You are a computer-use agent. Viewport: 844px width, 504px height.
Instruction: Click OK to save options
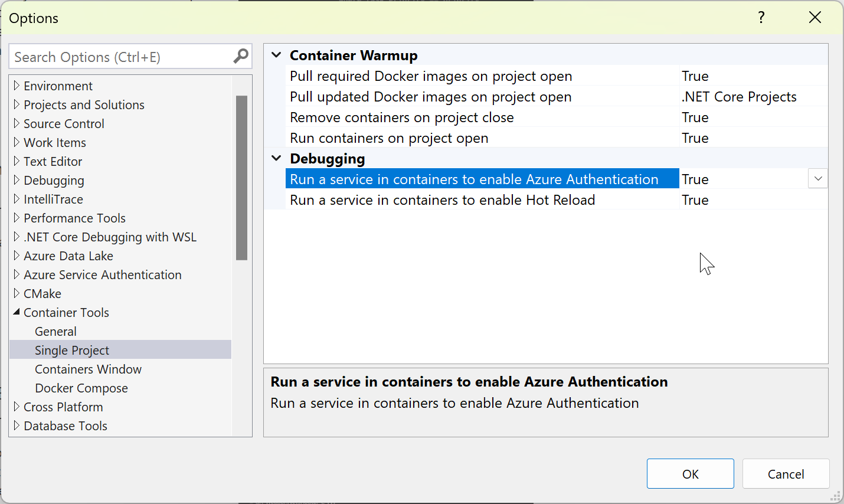(x=691, y=474)
